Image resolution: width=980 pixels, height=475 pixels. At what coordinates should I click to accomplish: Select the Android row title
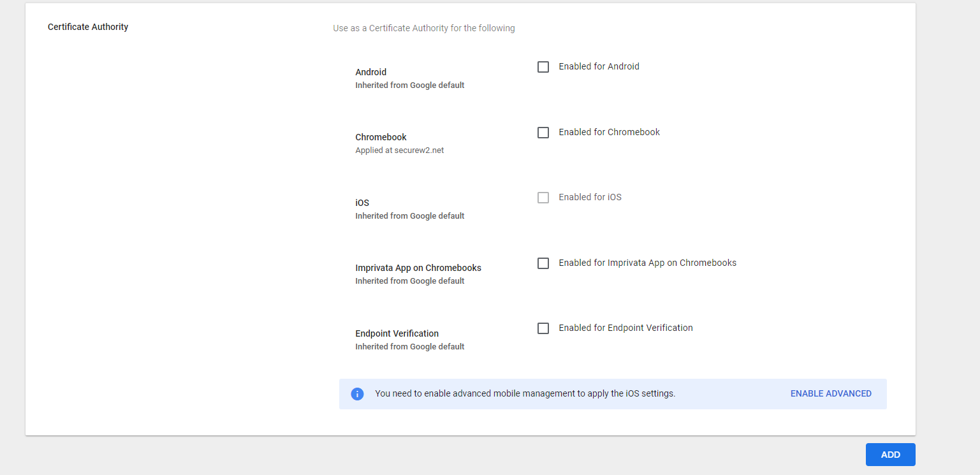370,72
